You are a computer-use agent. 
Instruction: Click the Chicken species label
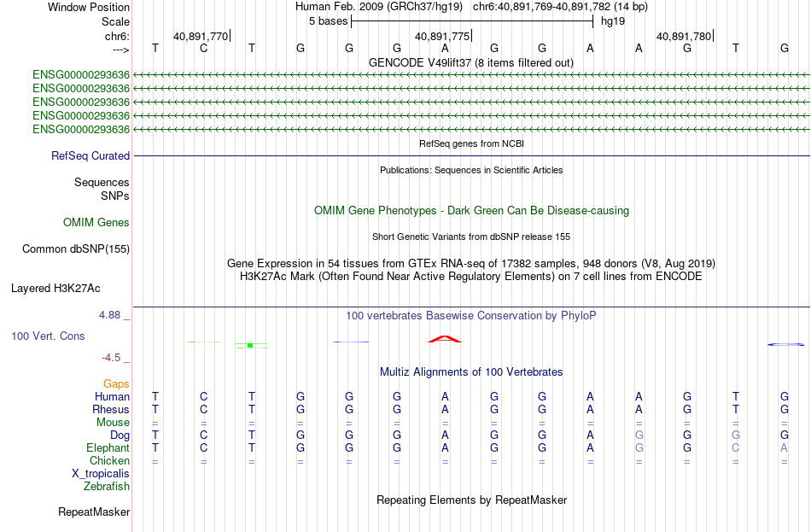tap(109, 461)
